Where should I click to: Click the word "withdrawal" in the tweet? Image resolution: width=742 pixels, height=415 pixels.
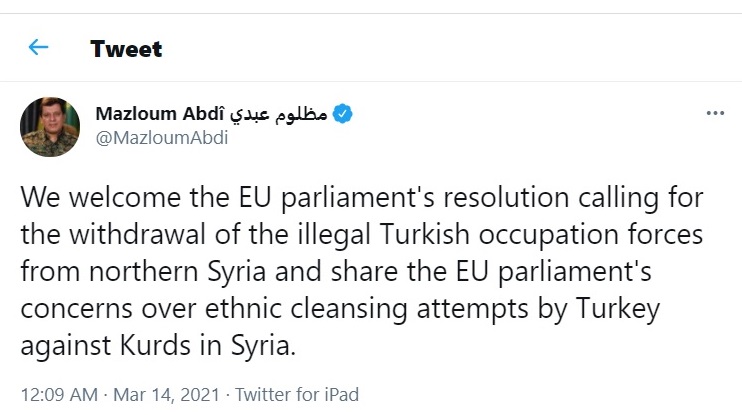130,236
